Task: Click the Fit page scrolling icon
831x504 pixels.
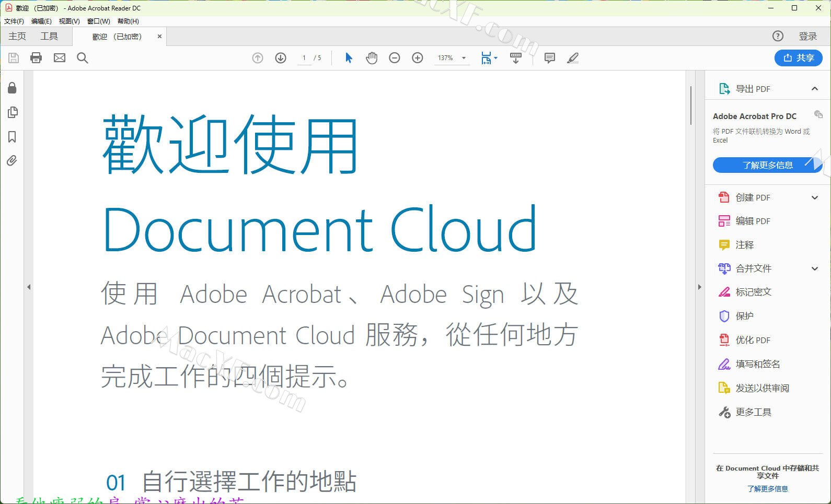Action: tap(486, 58)
